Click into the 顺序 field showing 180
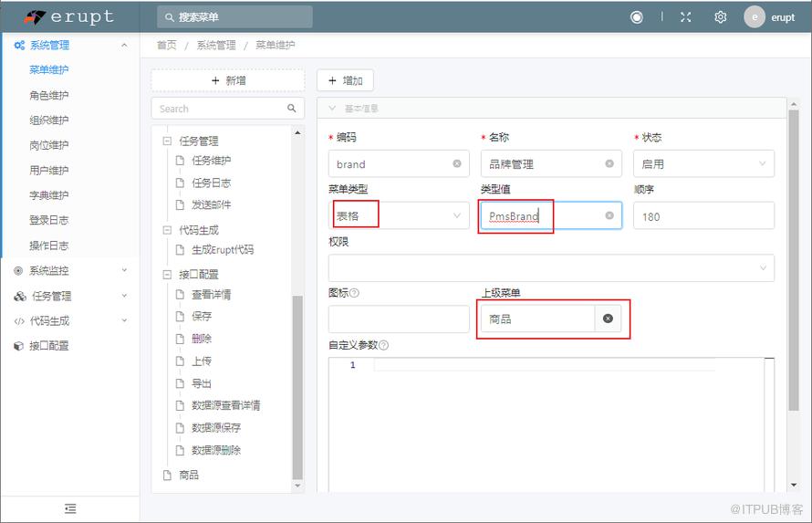Screen dimensions: 812x523 point(703,216)
